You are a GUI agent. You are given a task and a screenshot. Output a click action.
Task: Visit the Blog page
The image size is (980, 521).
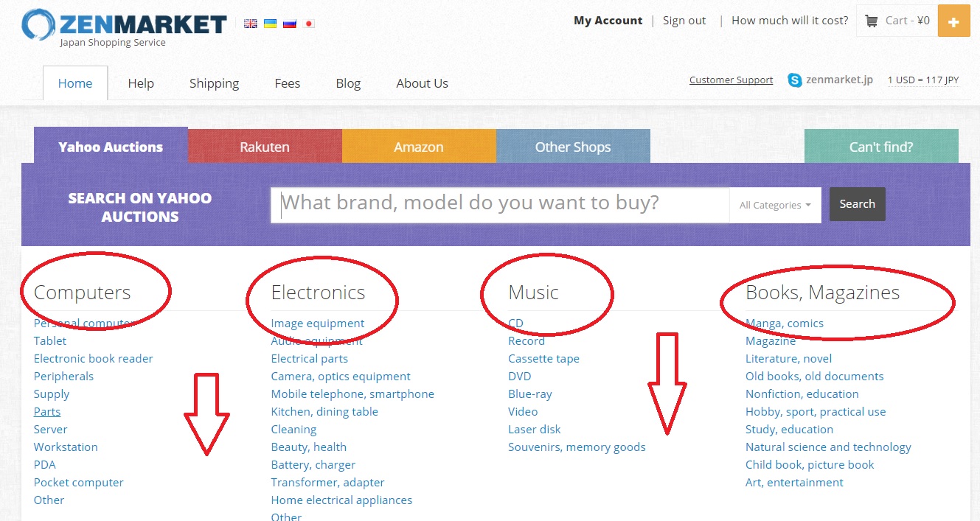[348, 83]
